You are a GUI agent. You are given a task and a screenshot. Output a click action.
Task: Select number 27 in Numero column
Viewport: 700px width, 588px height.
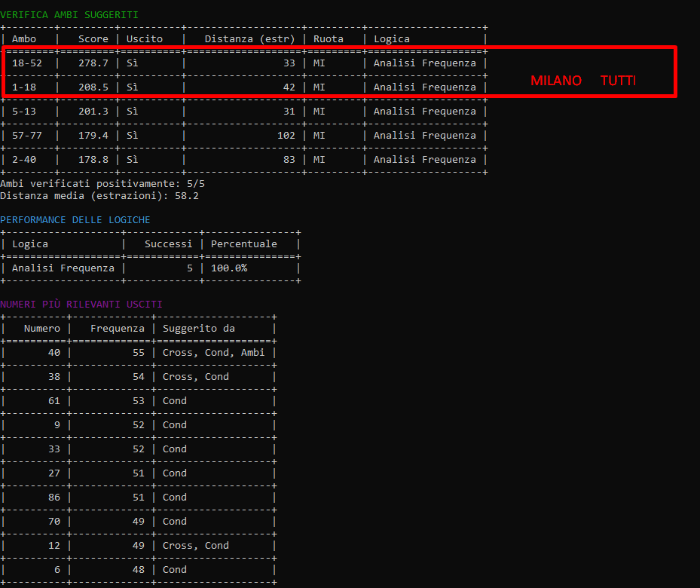[x=54, y=473]
